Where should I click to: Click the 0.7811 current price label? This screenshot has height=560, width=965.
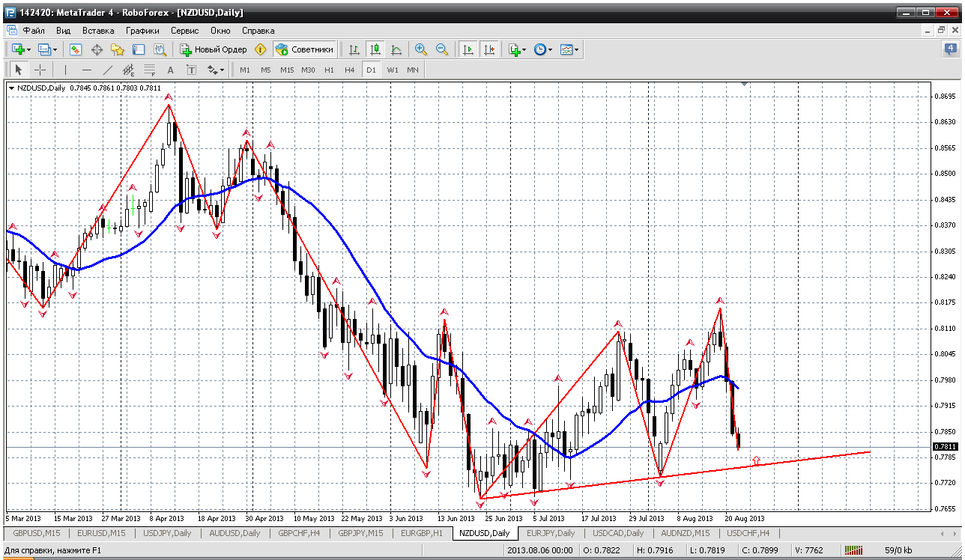[946, 446]
